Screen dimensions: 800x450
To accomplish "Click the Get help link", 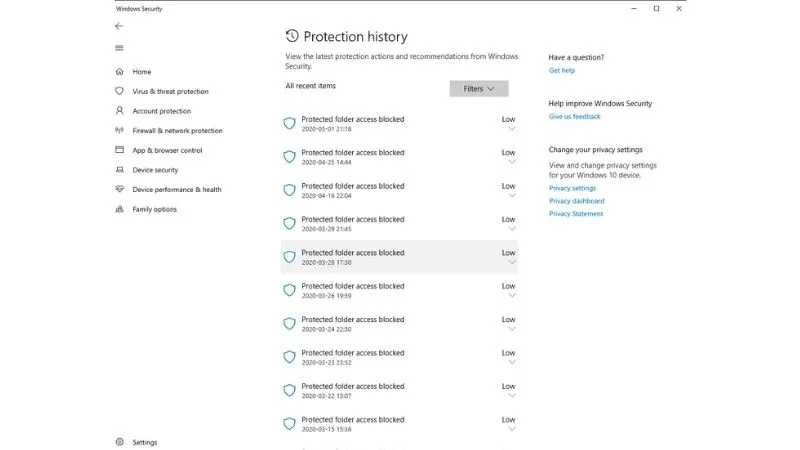I will tap(562, 70).
